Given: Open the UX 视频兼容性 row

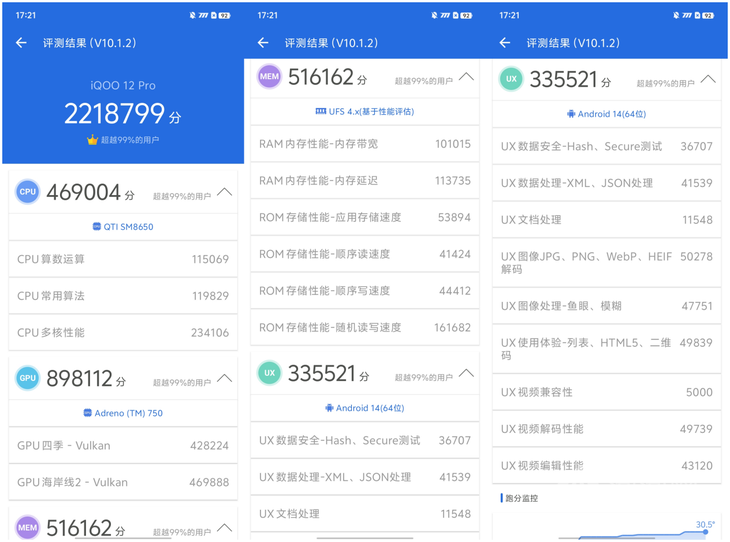Looking at the screenshot, I should tap(606, 393).
